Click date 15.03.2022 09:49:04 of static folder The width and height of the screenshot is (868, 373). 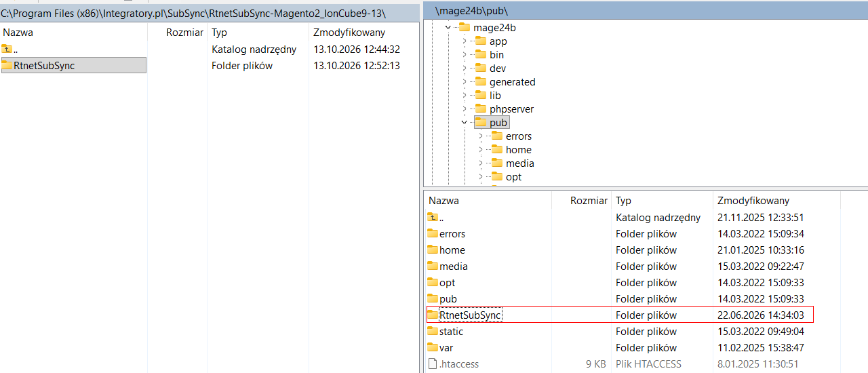761,331
